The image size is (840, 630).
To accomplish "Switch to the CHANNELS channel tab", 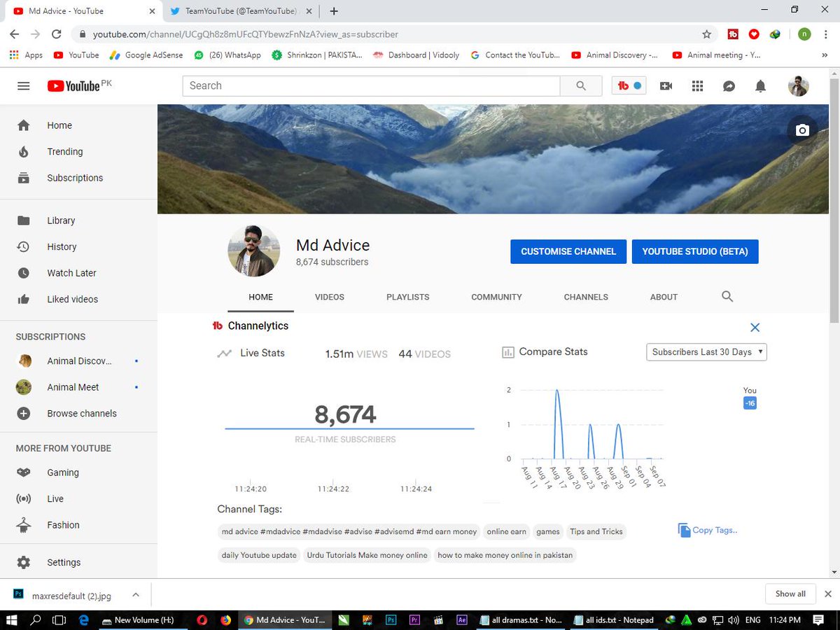I will (586, 297).
